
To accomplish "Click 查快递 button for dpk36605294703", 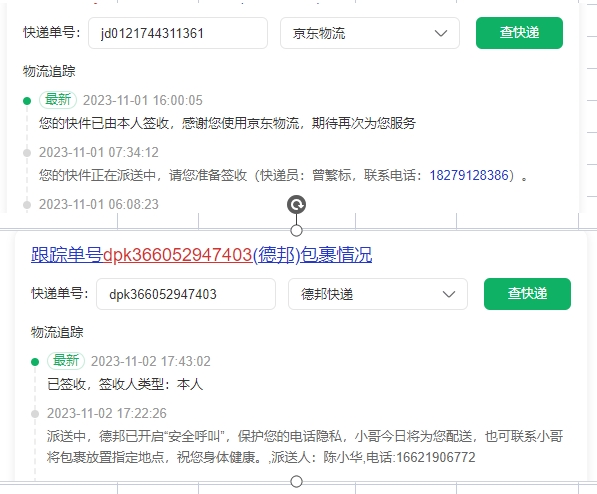I will 527,294.
